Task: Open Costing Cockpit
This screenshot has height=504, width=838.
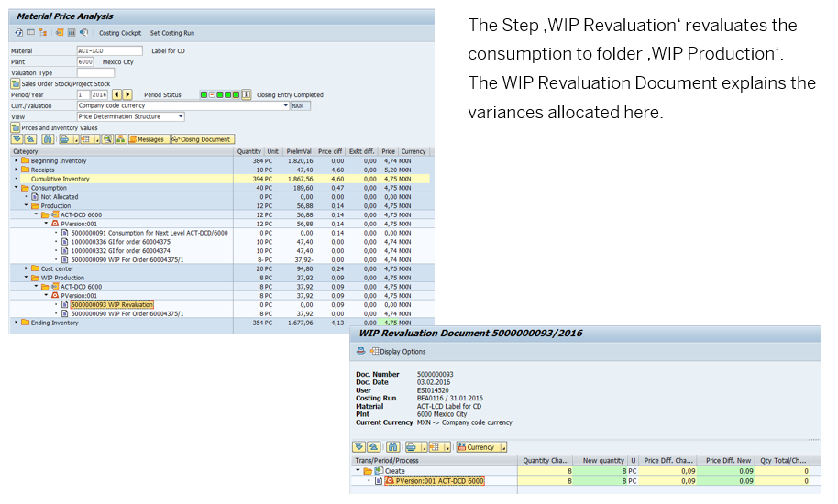Action: (120, 33)
